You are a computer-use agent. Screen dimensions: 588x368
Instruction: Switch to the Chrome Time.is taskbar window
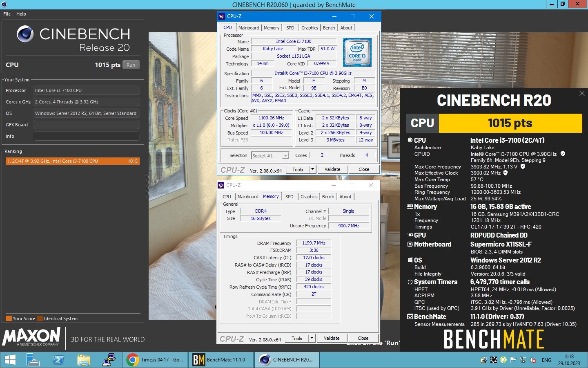[x=155, y=360]
